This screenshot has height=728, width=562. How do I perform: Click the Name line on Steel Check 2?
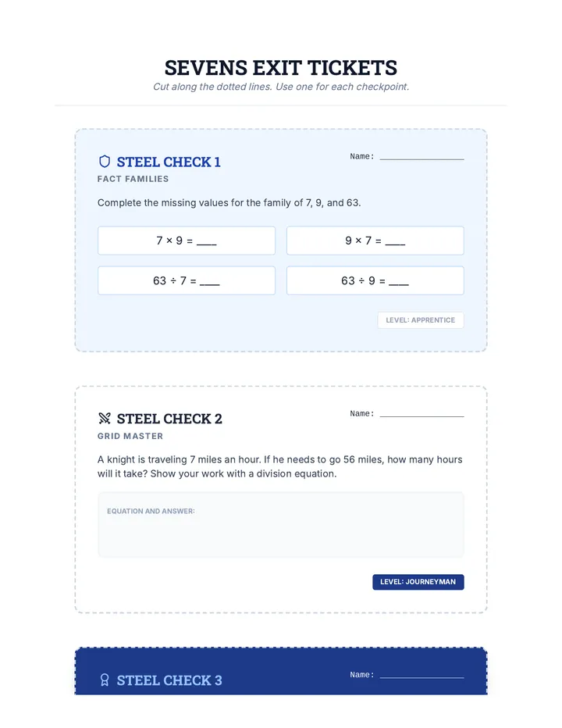[421, 414]
